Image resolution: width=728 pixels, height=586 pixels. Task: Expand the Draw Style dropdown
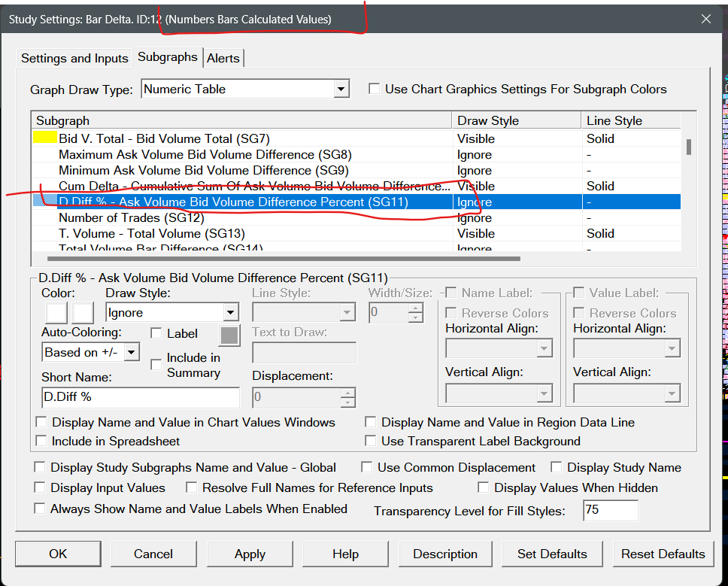[230, 313]
